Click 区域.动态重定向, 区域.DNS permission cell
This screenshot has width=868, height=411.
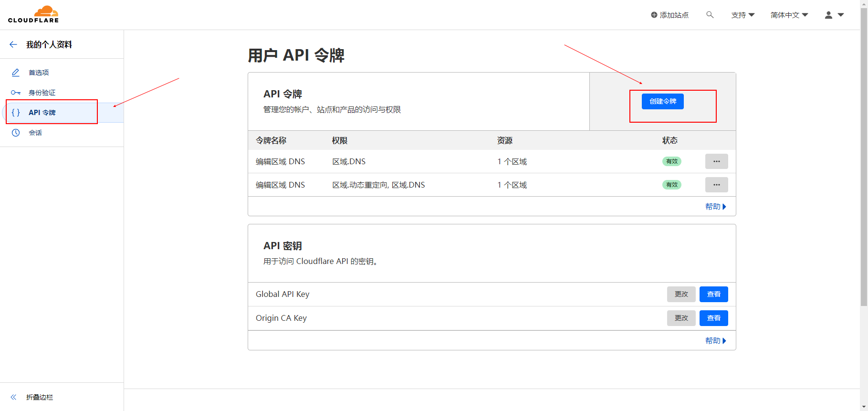(378, 185)
